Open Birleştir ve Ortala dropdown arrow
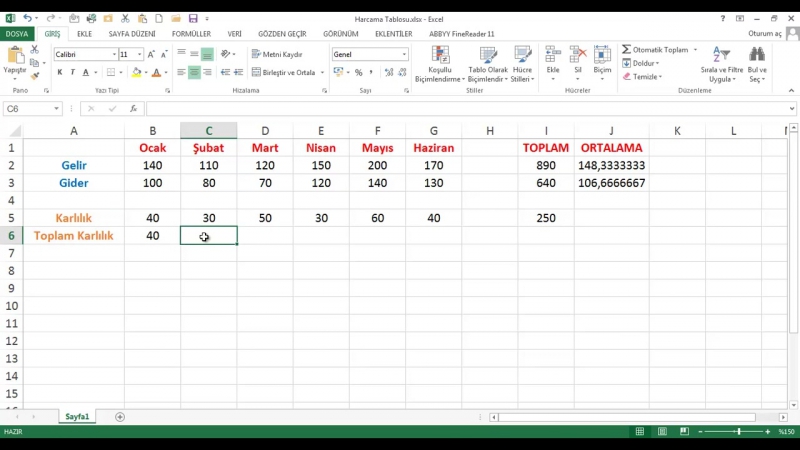The height and width of the screenshot is (450, 800). [x=322, y=72]
